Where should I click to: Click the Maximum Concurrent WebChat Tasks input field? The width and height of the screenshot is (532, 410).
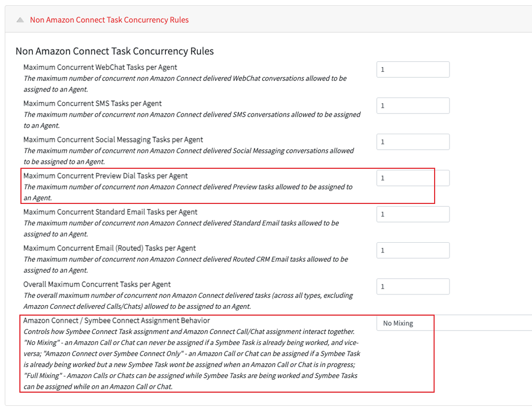[413, 70]
